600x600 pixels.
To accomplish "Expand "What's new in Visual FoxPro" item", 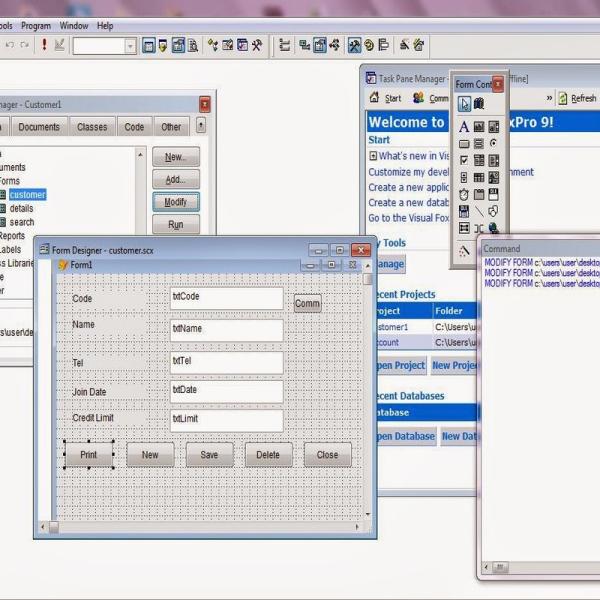I will click(373, 156).
